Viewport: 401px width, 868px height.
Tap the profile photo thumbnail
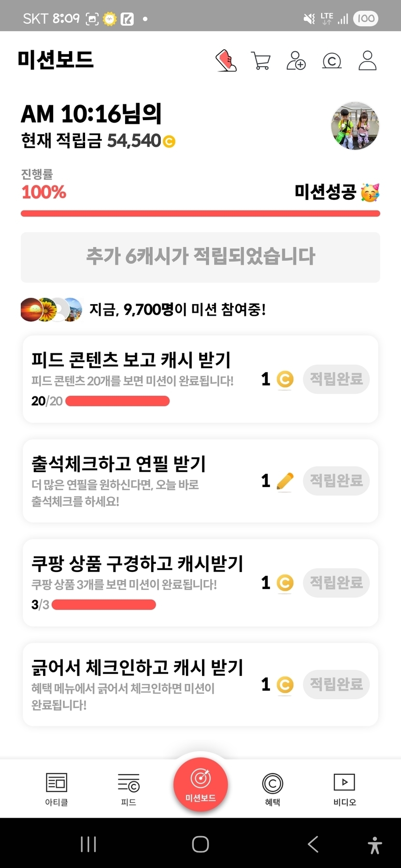355,126
